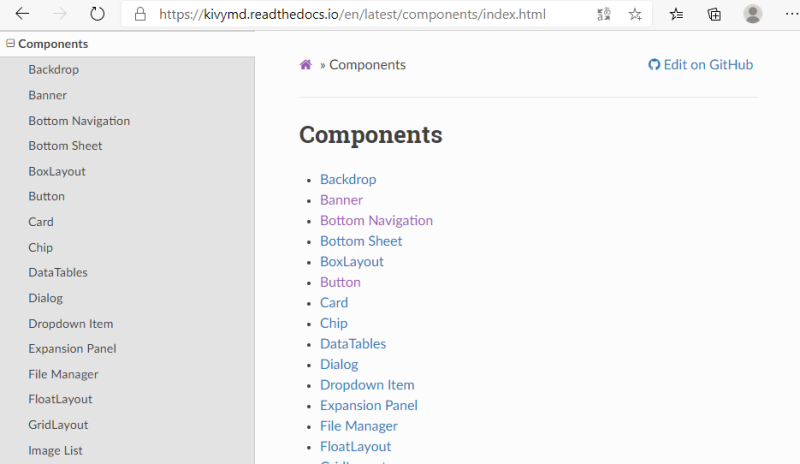Go back using the browser back arrow
The image size is (800, 464).
click(x=22, y=14)
